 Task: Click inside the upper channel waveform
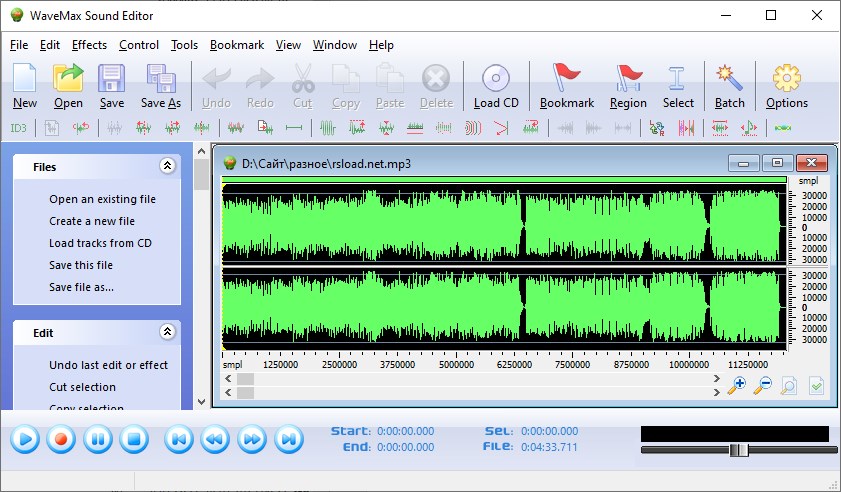504,224
